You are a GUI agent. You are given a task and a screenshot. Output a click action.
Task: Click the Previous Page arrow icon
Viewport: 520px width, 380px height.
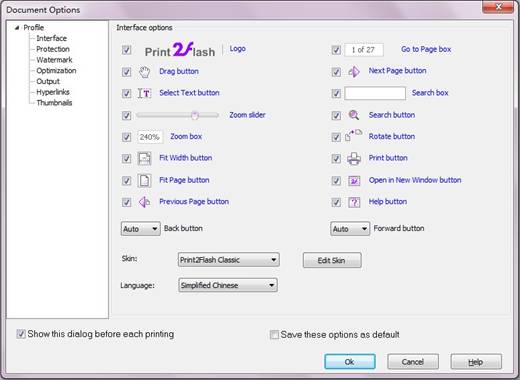144,202
